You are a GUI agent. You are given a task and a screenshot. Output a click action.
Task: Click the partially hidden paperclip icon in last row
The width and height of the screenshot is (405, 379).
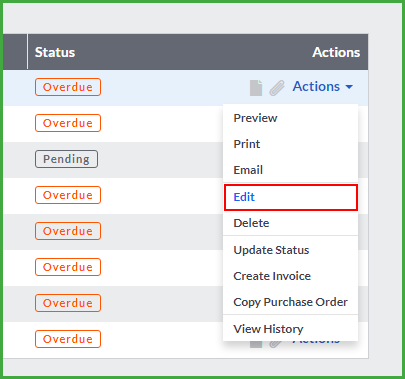coord(275,344)
